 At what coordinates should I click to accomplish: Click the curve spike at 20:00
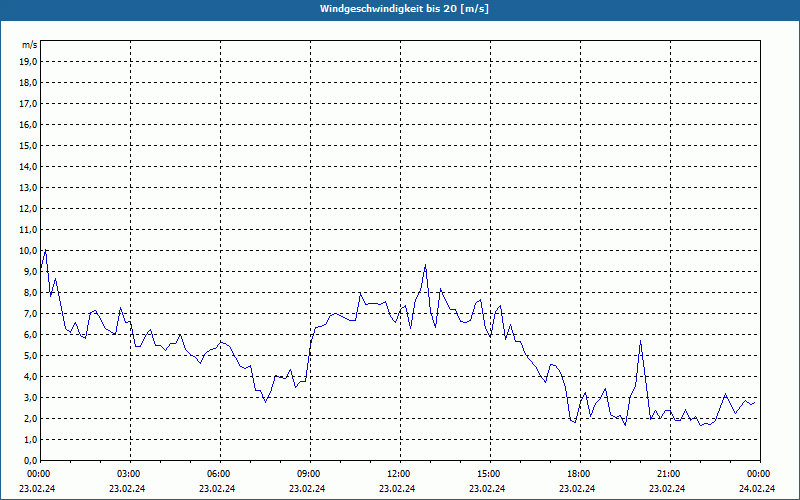click(640, 341)
